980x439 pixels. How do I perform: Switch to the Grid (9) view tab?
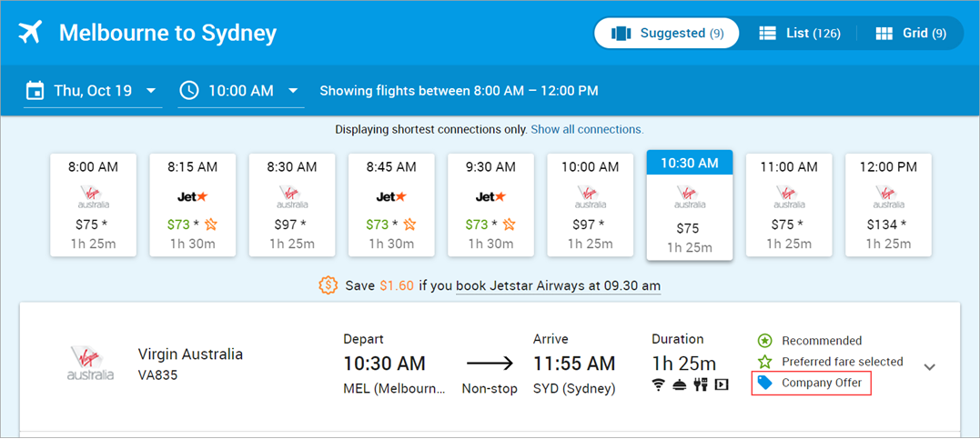point(911,33)
